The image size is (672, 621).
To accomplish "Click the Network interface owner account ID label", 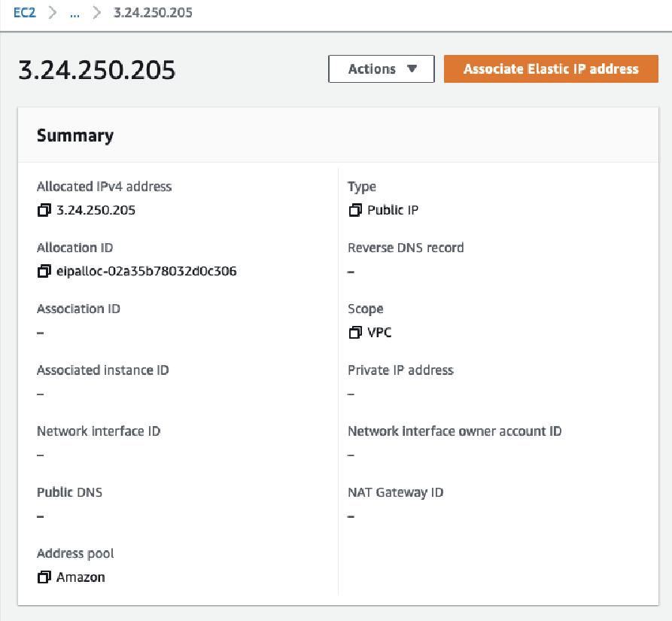I will click(x=455, y=431).
